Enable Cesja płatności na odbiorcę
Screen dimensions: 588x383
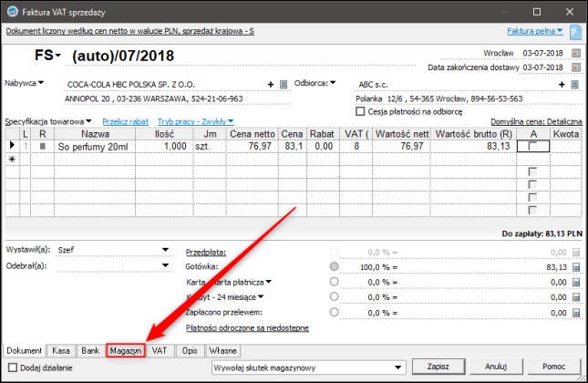[360, 111]
